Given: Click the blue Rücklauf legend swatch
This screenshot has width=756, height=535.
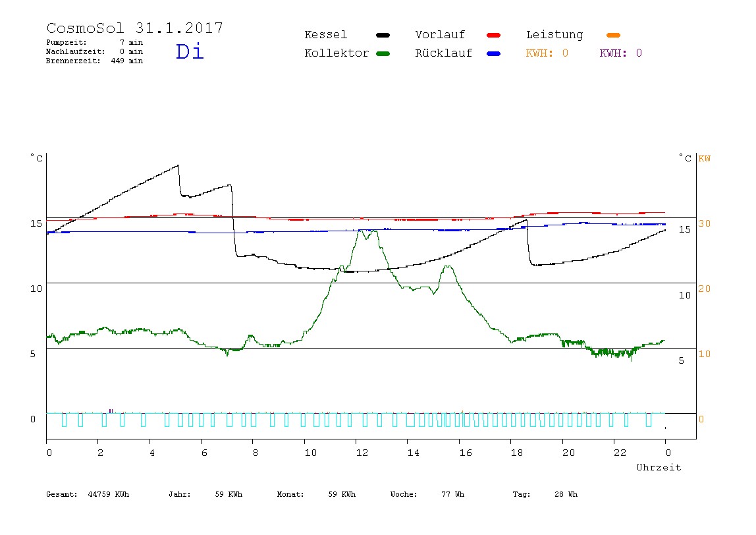Looking at the screenshot, I should click(x=494, y=53).
